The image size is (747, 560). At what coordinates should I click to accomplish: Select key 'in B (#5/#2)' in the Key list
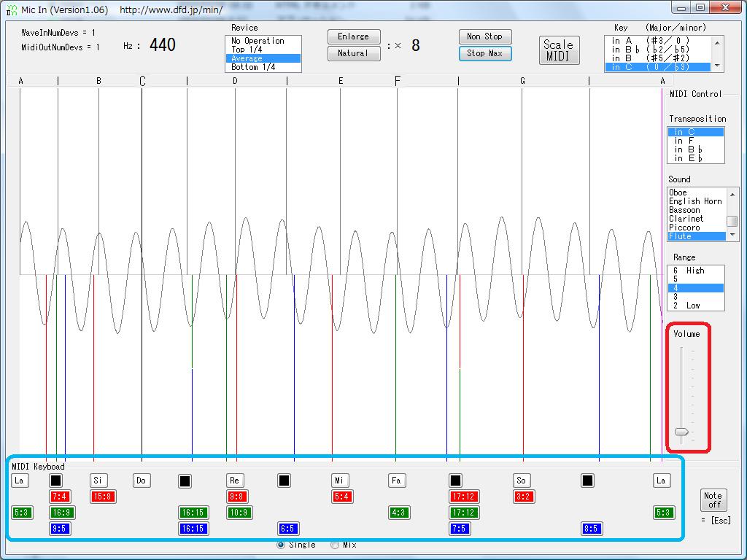point(658,58)
